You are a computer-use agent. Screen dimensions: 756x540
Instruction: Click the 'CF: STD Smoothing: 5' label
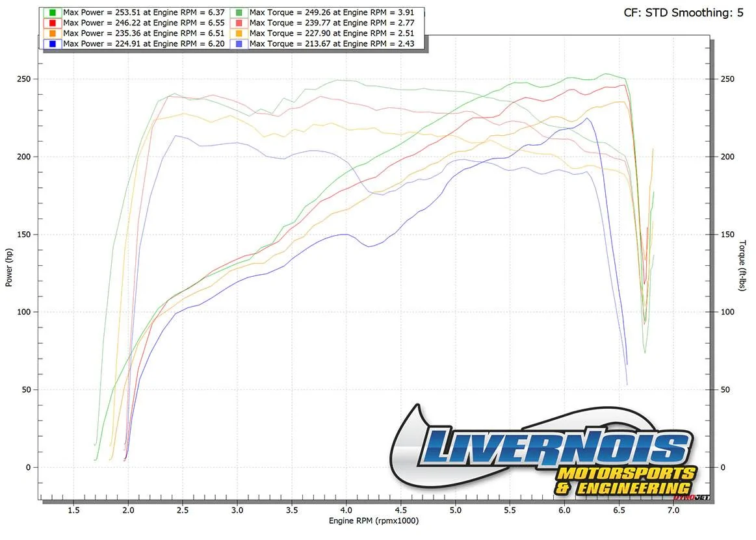tap(684, 13)
